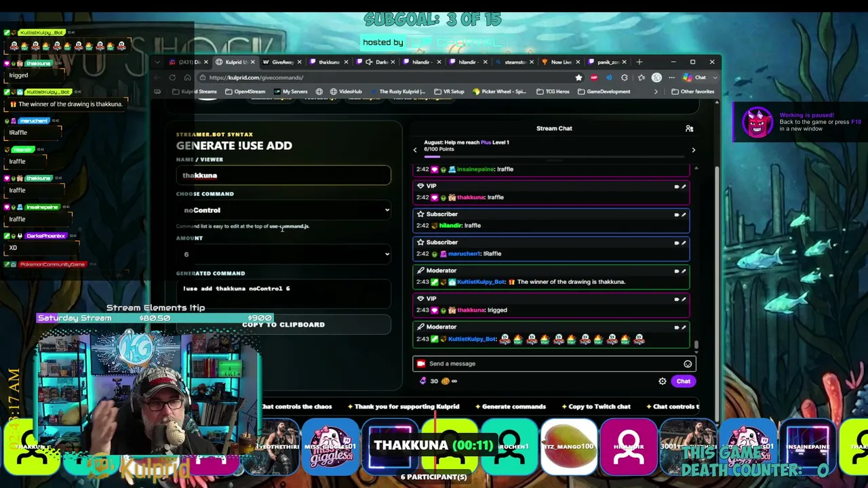This screenshot has width=868, height=488.
Task: Click the 'Copy to Twitch chat' ticker text
Action: pyautogui.click(x=599, y=407)
